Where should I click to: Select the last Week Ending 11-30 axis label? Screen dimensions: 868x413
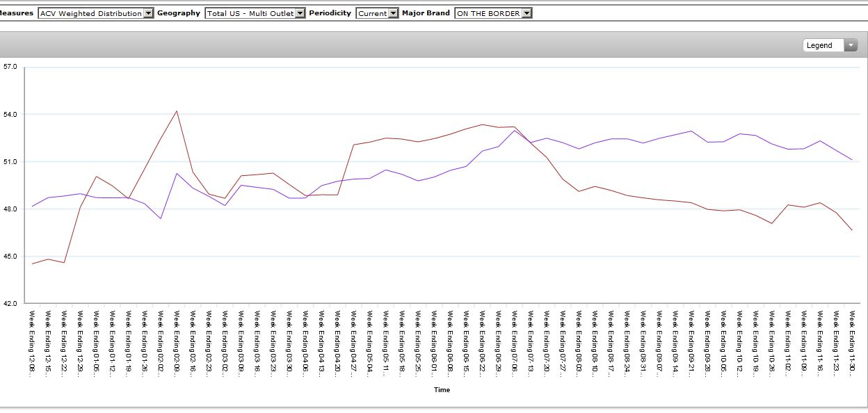coord(851,341)
